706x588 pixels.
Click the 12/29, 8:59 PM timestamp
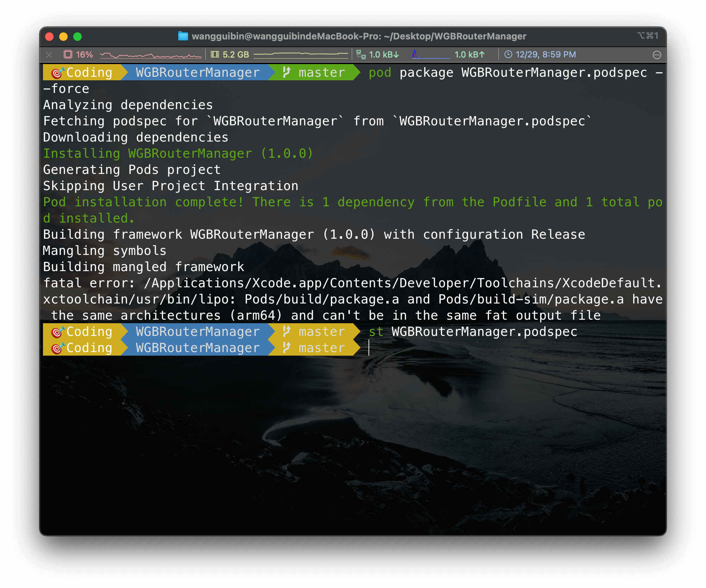(546, 55)
